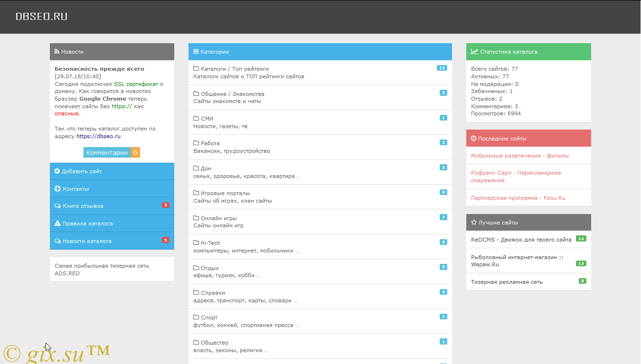Open Кофранс Сарл - Парапланерное снаряжение link

click(x=516, y=177)
